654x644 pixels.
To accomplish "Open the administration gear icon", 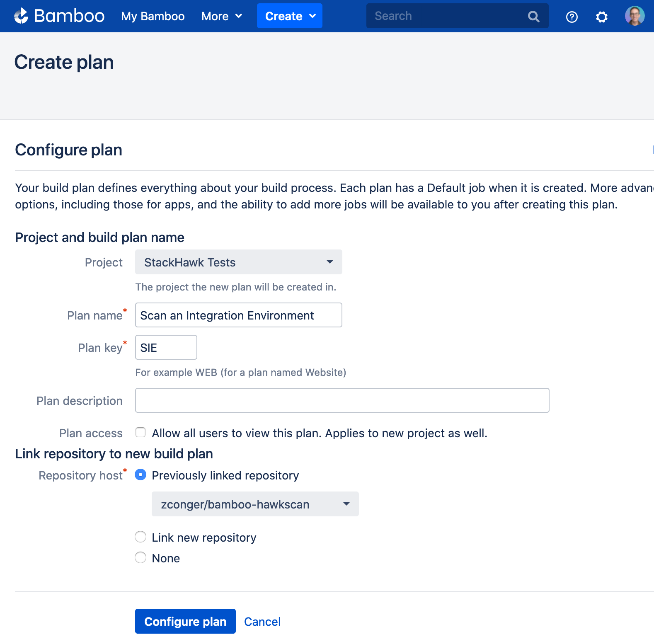I will tap(601, 17).
